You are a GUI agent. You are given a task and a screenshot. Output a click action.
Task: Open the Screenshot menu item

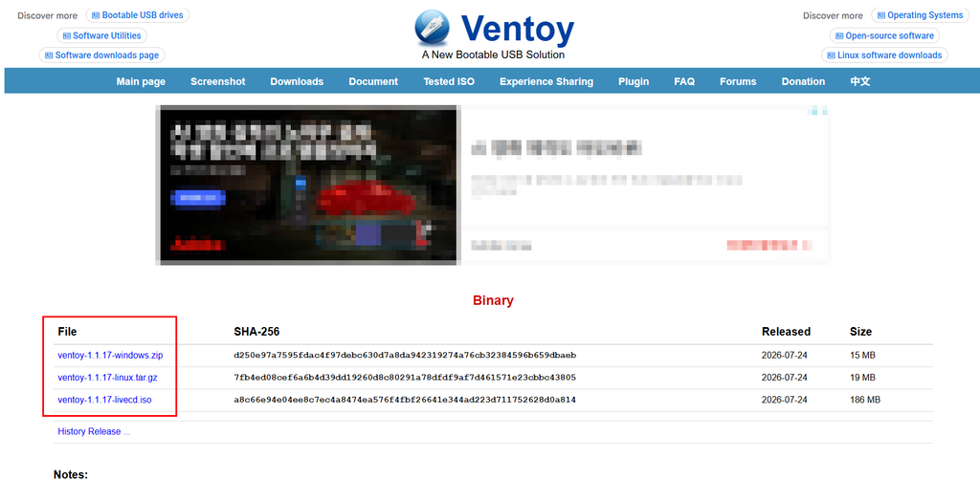pyautogui.click(x=217, y=81)
